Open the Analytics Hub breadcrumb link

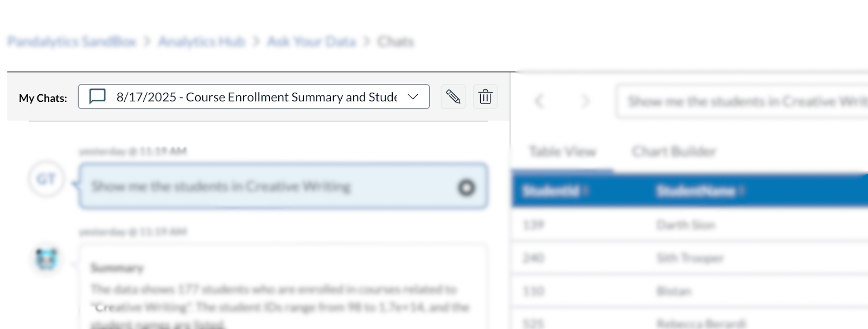pyautogui.click(x=202, y=41)
